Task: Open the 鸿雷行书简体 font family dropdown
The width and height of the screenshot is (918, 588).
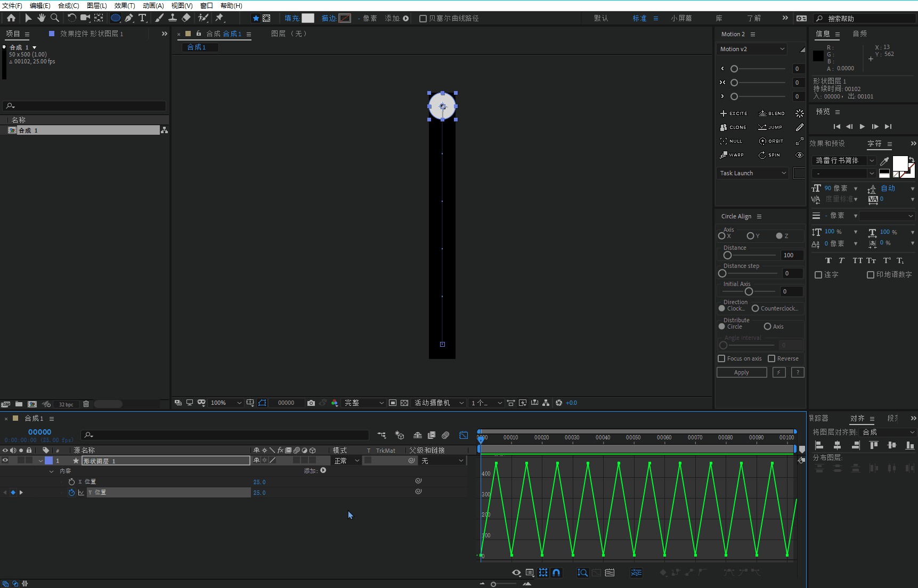Action: click(844, 160)
